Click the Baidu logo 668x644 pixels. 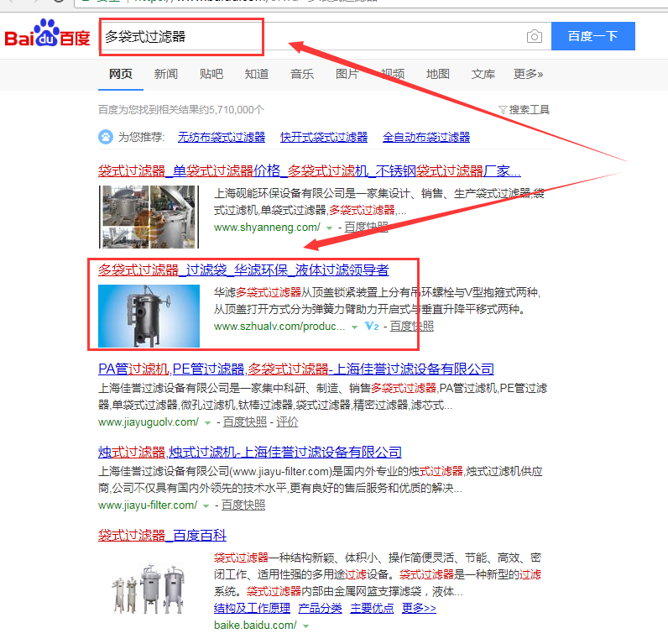pos(47,38)
